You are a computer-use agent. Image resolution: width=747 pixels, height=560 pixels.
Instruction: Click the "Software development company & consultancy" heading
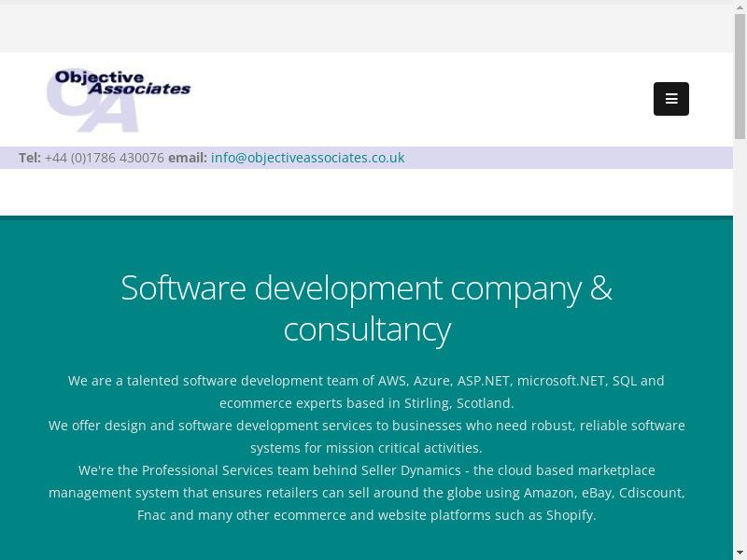pyautogui.click(x=366, y=308)
